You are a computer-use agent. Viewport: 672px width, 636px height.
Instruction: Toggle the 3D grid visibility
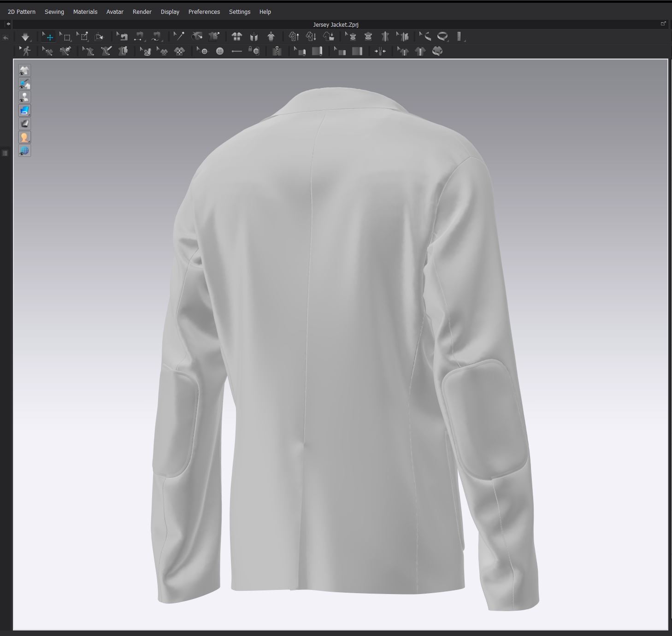(24, 150)
